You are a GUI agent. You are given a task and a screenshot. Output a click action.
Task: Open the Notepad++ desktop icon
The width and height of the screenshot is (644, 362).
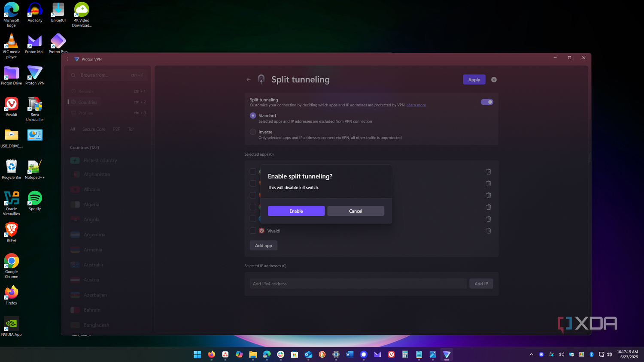point(35,169)
